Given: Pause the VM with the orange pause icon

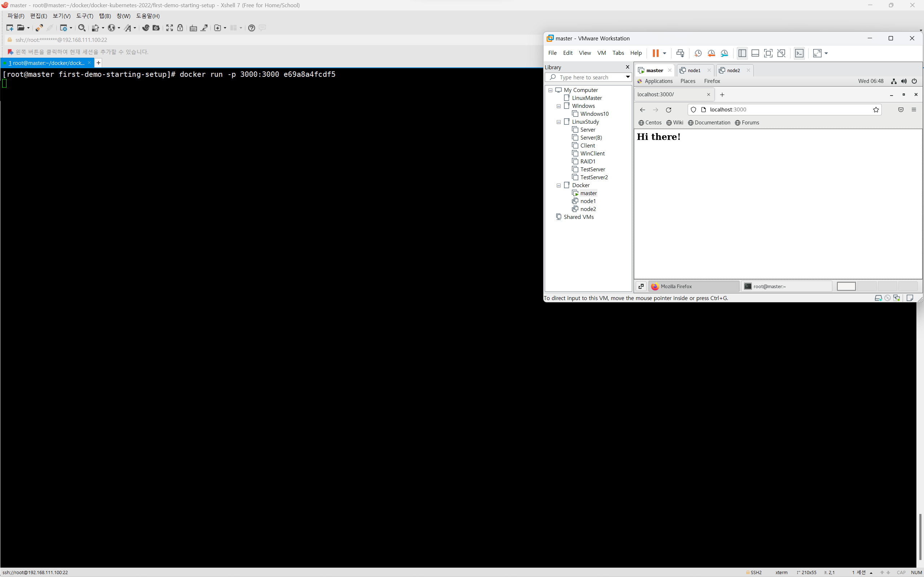Looking at the screenshot, I should (x=655, y=53).
